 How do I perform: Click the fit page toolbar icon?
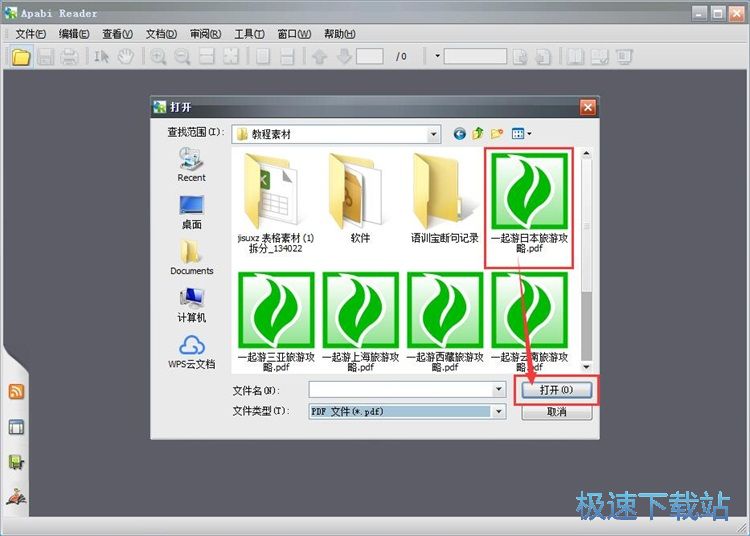pos(231,56)
